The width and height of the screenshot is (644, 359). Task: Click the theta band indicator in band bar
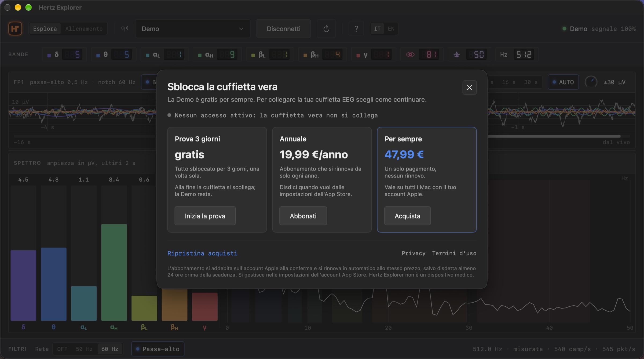[x=114, y=55]
